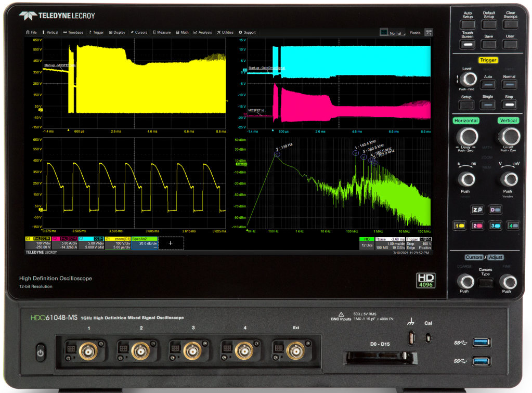Open the Utilities menu

225,33
